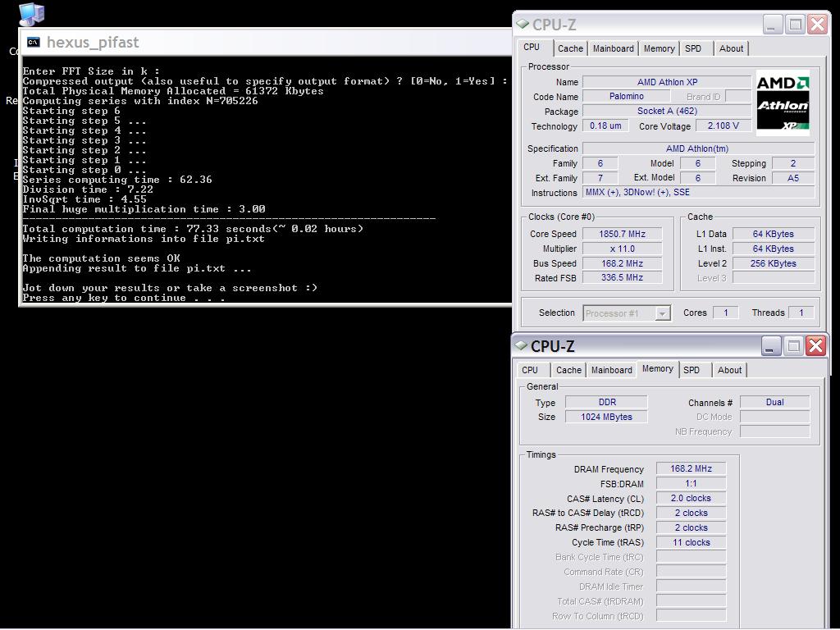Click the lower CPU-Z window title icon
This screenshot has width=840, height=630.
[521, 345]
